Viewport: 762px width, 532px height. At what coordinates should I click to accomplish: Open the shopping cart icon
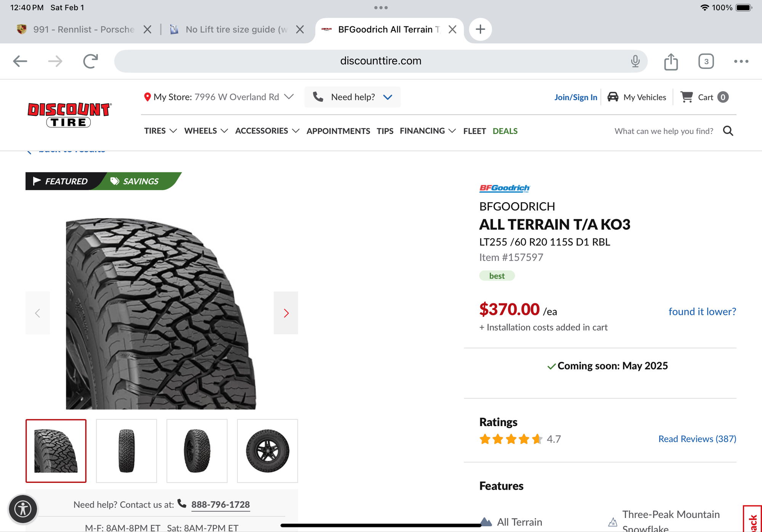(687, 97)
